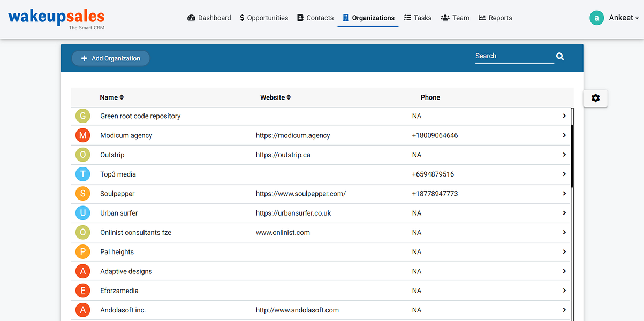The image size is (644, 321).
Task: Click the https://modicum.agency website
Action: coord(293,135)
